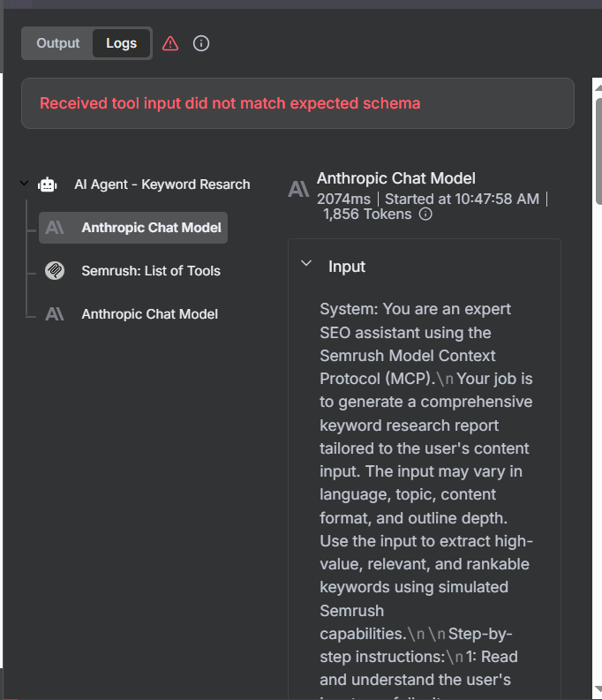
Task: Click the scrollbar up arrow
Action: point(596,87)
